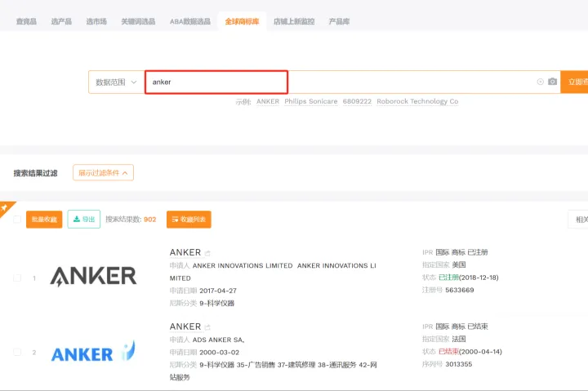Click the orange search button
The width and height of the screenshot is (588, 391).
point(574,82)
